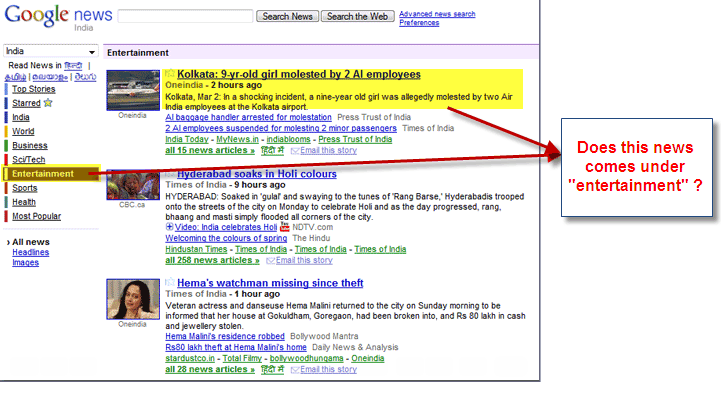This screenshot has height=395, width=721.
Task: Open the Most Popular section
Action: coord(36,216)
